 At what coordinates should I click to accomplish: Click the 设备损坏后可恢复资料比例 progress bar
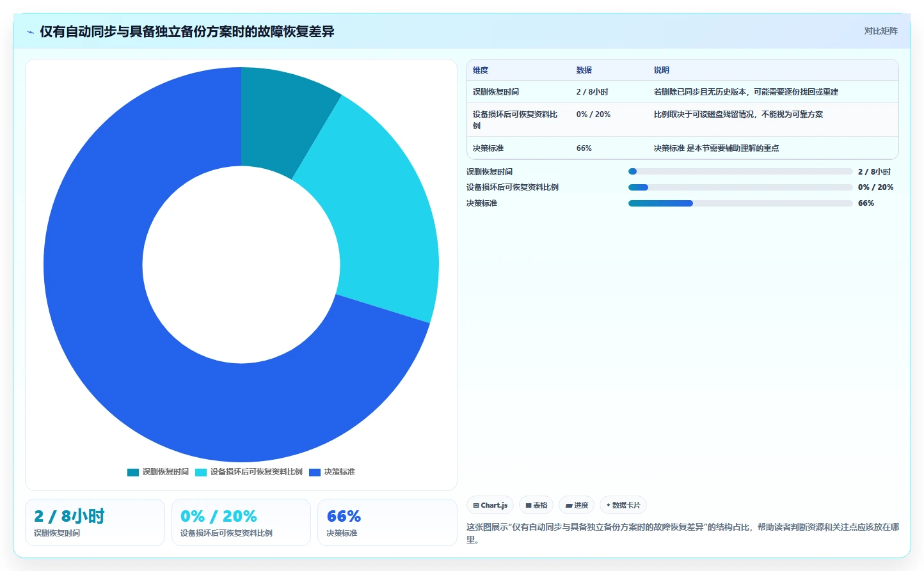[740, 187]
